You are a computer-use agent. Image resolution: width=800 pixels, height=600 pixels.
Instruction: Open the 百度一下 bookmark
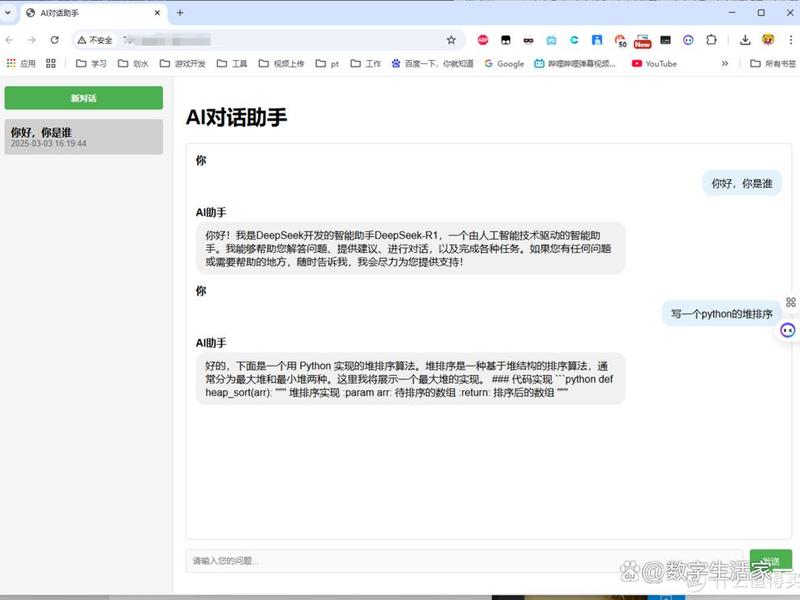coord(433,63)
